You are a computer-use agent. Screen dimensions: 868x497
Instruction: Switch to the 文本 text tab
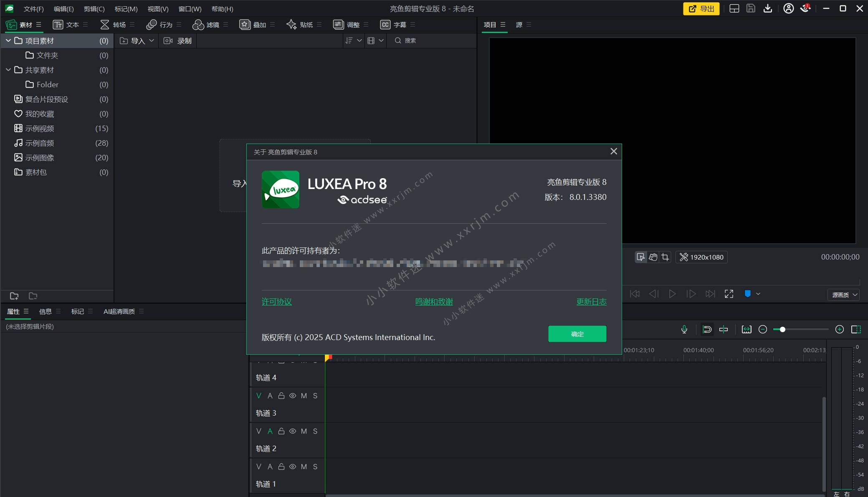(x=66, y=25)
